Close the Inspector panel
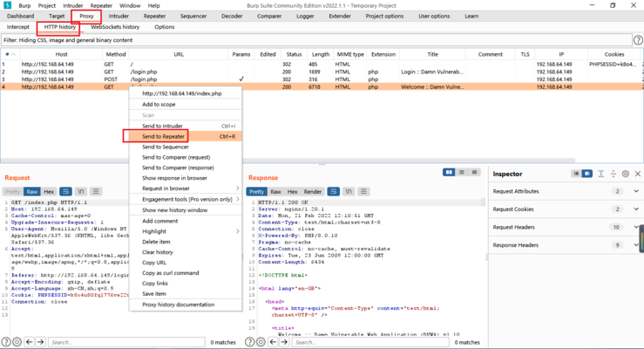 click(x=637, y=174)
